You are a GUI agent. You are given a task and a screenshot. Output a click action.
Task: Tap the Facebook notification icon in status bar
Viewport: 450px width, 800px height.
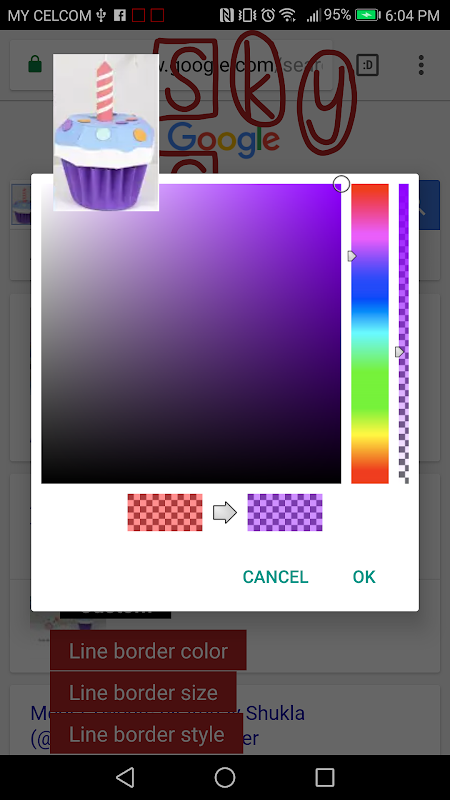pyautogui.click(x=120, y=15)
